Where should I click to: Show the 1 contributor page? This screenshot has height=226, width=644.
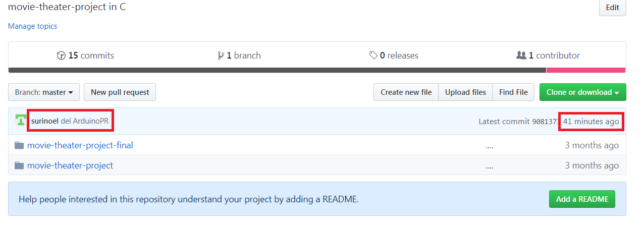click(548, 55)
